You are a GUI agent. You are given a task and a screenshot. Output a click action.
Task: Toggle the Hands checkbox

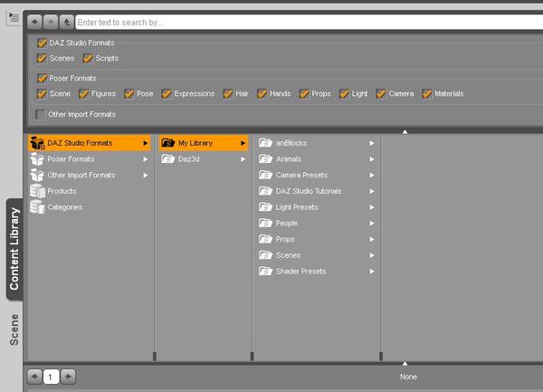coord(262,94)
